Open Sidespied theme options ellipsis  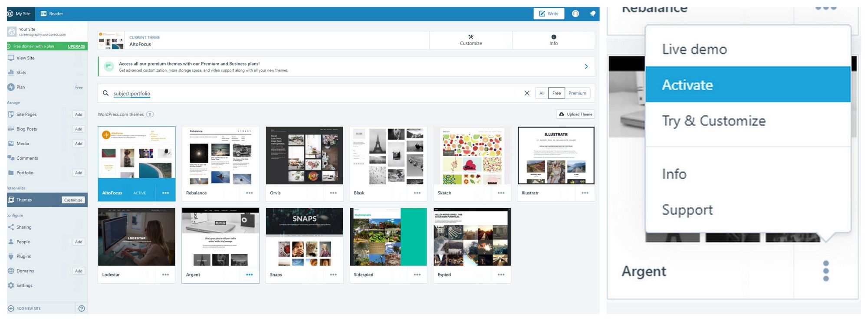[x=417, y=275]
